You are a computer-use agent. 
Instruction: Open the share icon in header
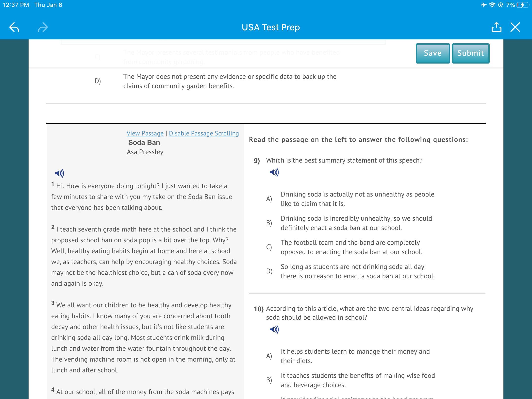(x=496, y=27)
